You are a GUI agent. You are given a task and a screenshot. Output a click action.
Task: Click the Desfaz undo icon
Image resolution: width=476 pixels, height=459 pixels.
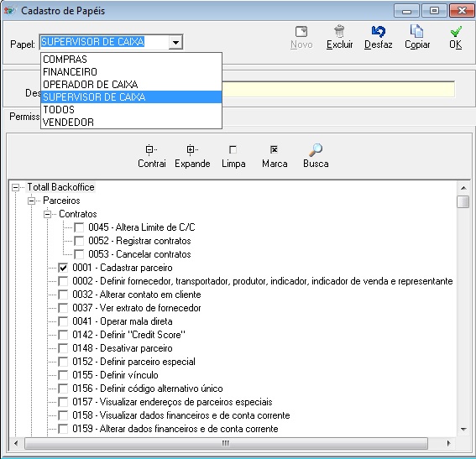click(x=379, y=31)
